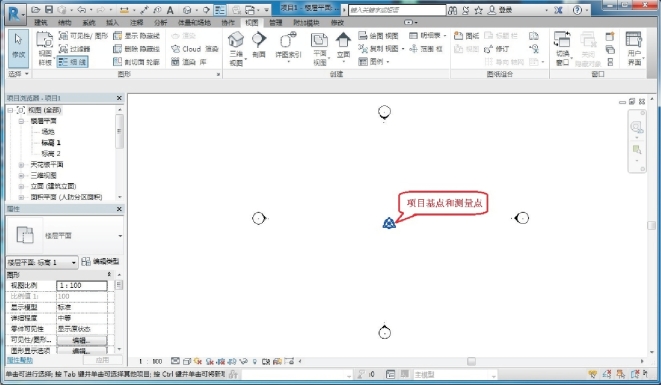Toggle reveal hidden elements lightbulb icon

pos(255,361)
